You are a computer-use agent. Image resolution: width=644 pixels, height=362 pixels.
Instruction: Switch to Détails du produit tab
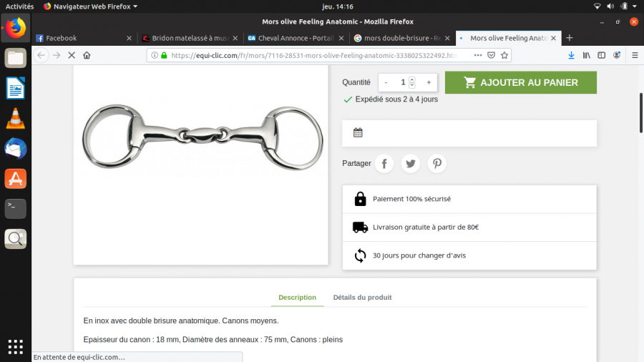tap(362, 297)
